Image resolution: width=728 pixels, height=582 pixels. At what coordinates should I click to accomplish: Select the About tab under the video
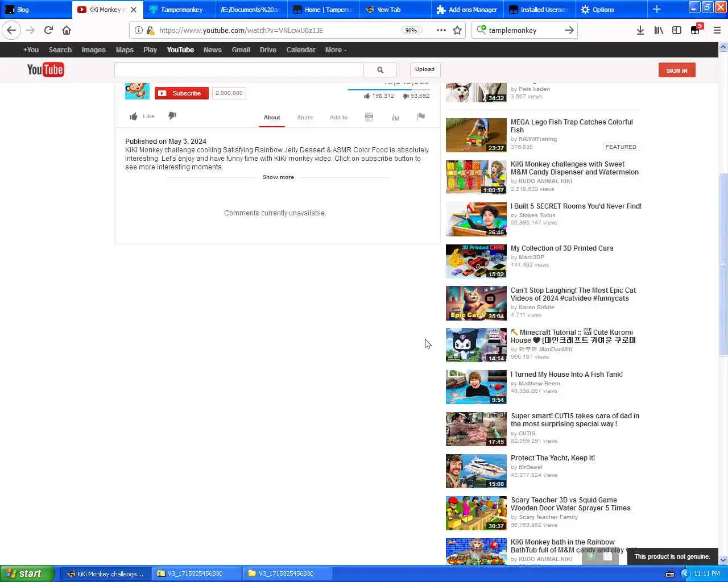(272, 118)
